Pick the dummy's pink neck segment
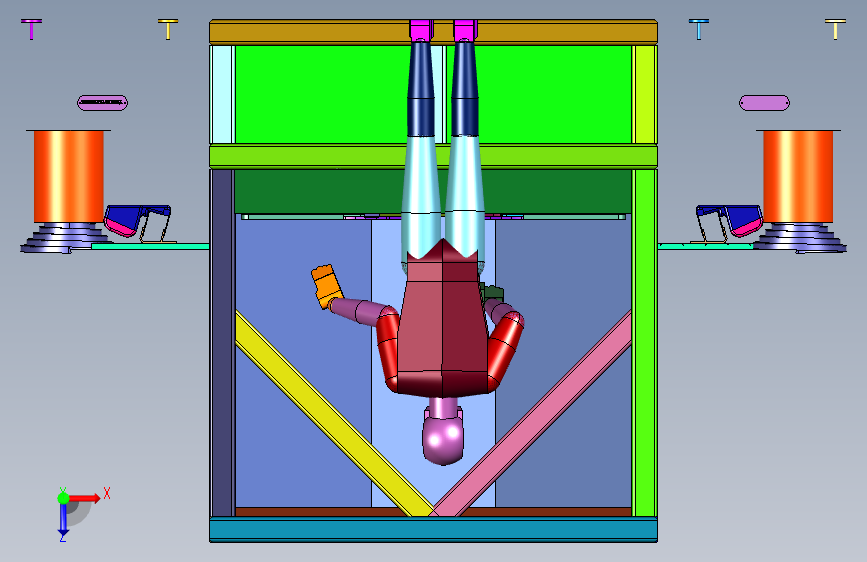The image size is (867, 562). (443, 407)
